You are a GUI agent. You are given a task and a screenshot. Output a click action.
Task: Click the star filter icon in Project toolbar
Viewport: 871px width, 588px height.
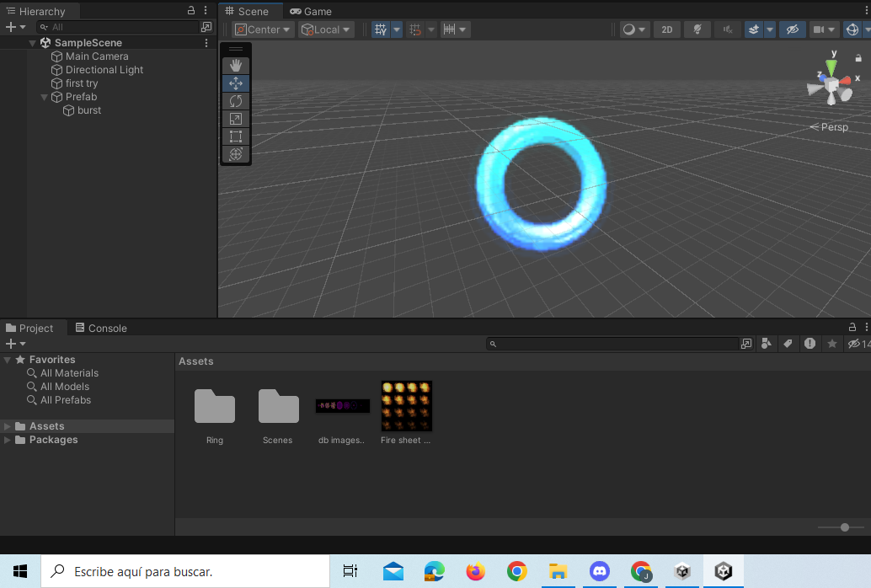(831, 344)
